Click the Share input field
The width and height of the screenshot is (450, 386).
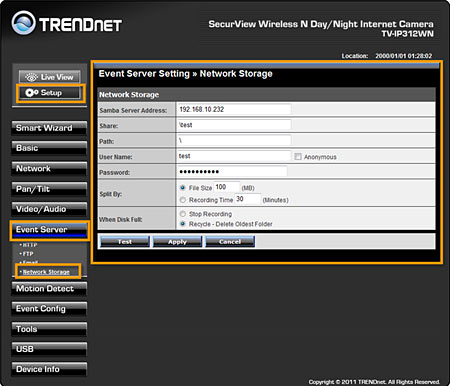(x=234, y=125)
